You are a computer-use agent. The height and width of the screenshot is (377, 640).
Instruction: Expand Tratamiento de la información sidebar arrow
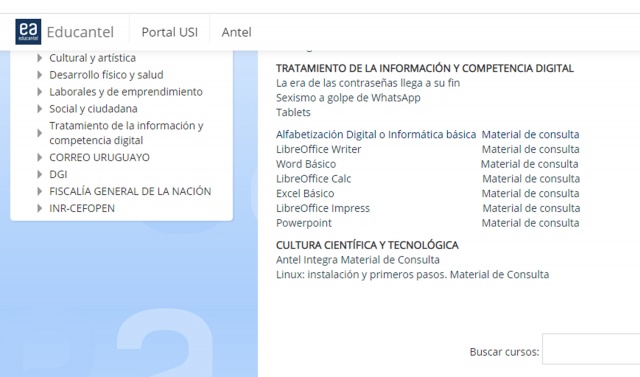tap(40, 133)
